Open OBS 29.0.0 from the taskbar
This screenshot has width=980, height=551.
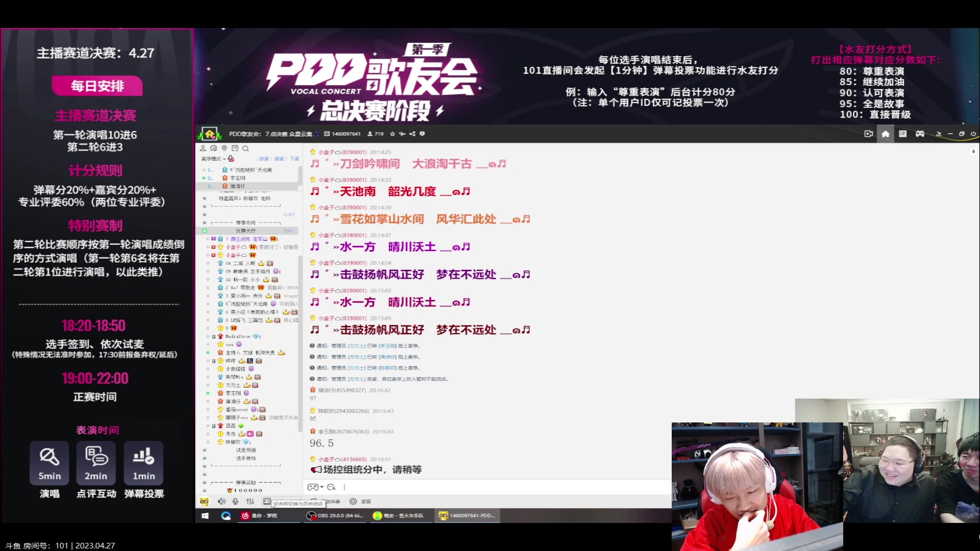(335, 515)
